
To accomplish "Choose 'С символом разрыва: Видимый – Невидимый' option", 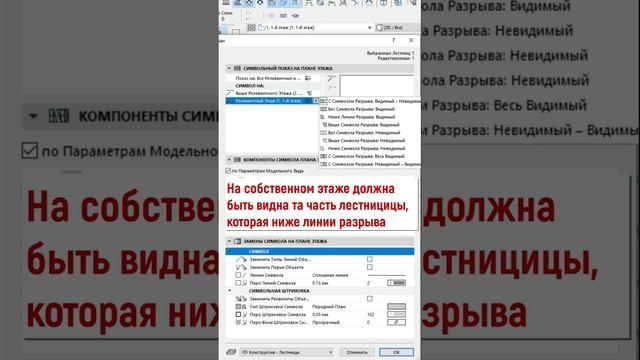I will 370,101.
